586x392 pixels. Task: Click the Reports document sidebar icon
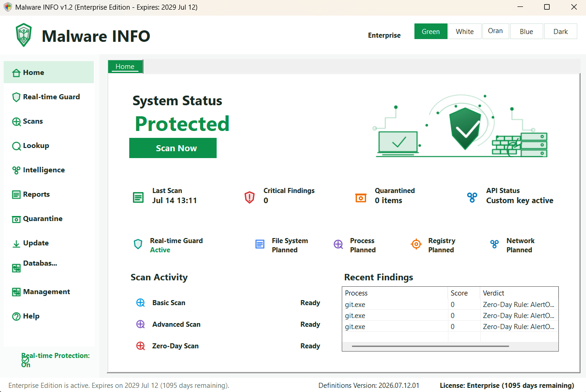(16, 194)
